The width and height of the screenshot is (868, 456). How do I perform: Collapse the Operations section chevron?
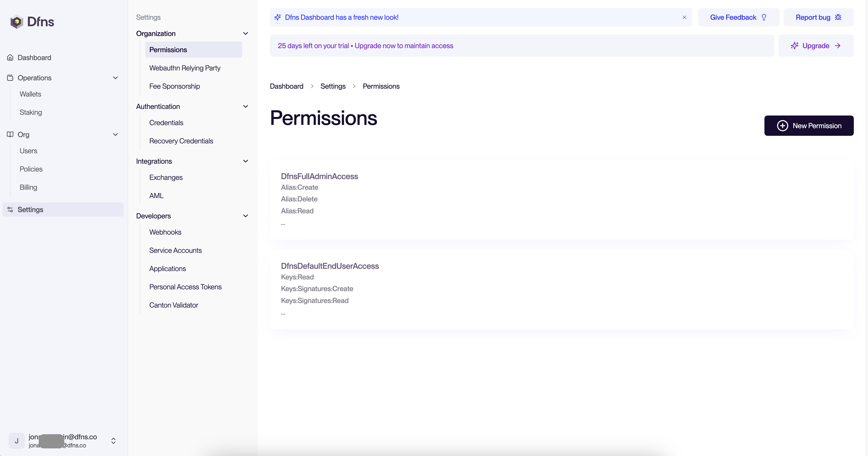pos(115,78)
